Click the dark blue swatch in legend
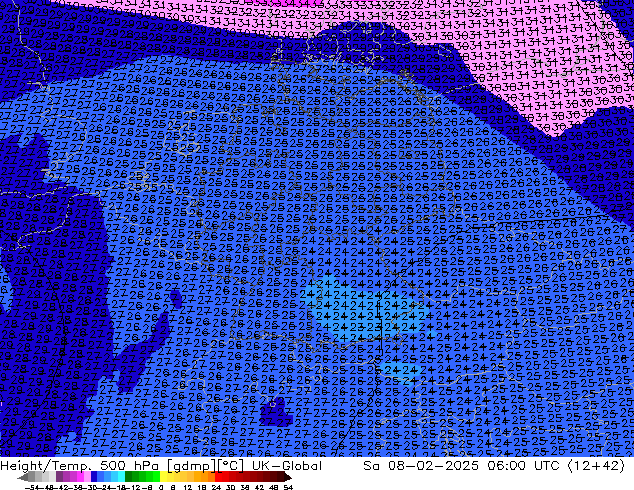The height and width of the screenshot is (490, 634). 94,477
